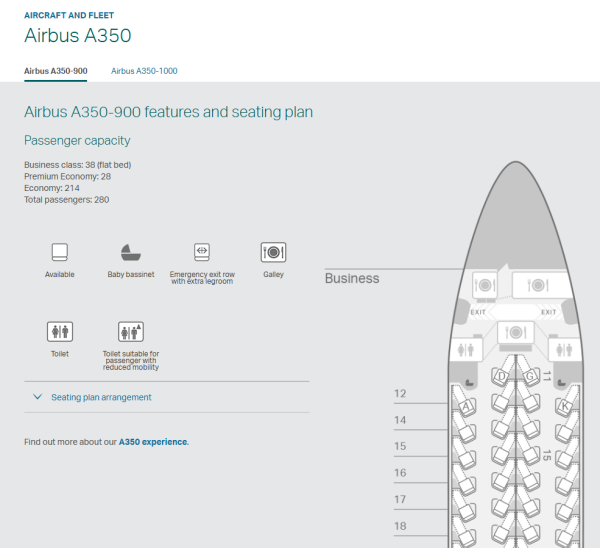This screenshot has width=600, height=548.
Task: Expand the Seating plan arrangement section
Action: [x=101, y=397]
